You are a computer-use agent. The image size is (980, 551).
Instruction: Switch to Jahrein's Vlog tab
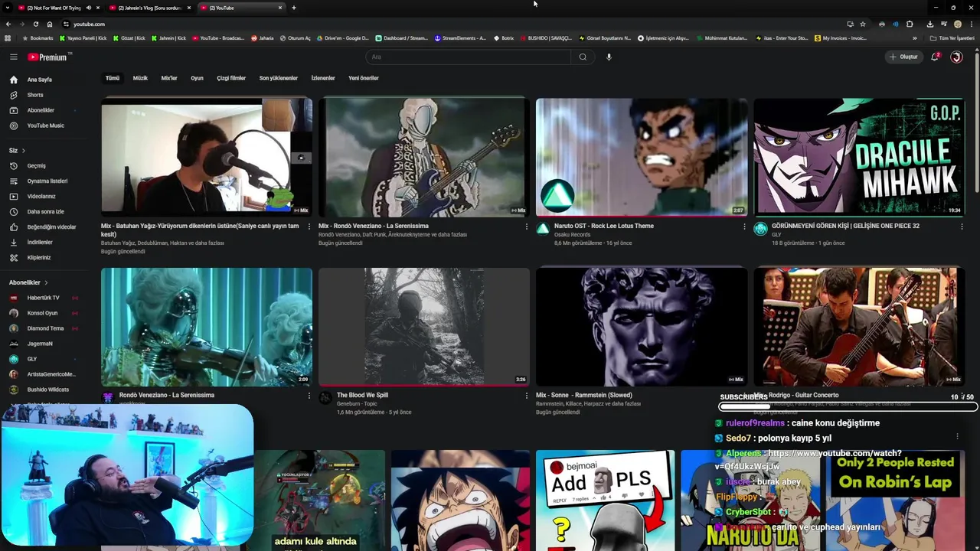[150, 8]
